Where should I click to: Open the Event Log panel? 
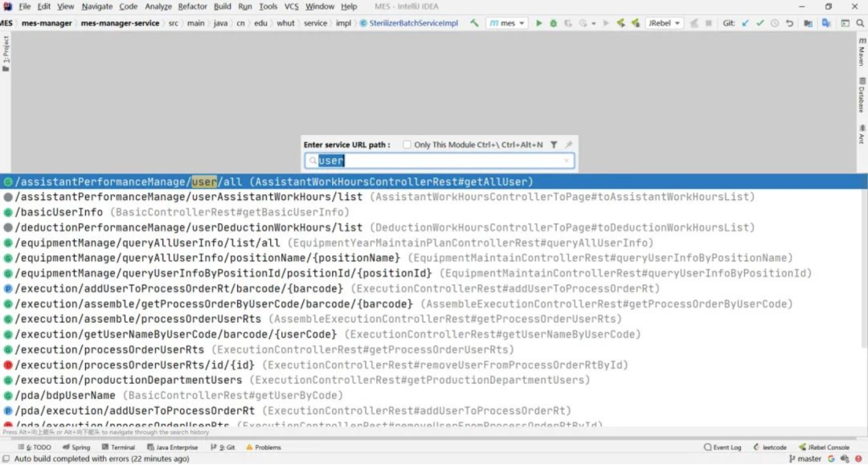point(723,447)
